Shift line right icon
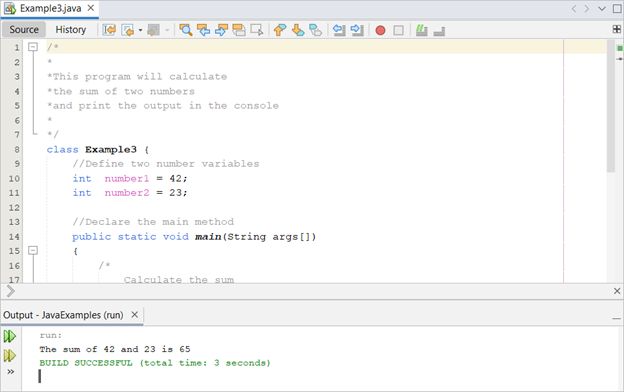 tap(357, 30)
